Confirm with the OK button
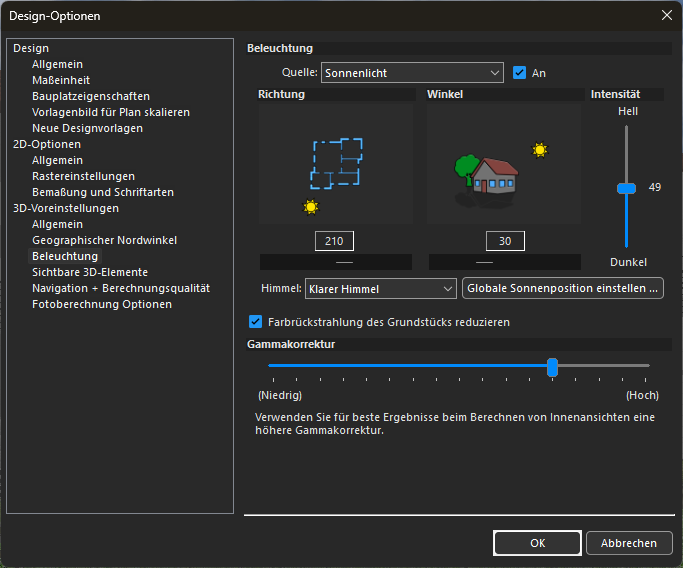 point(538,543)
